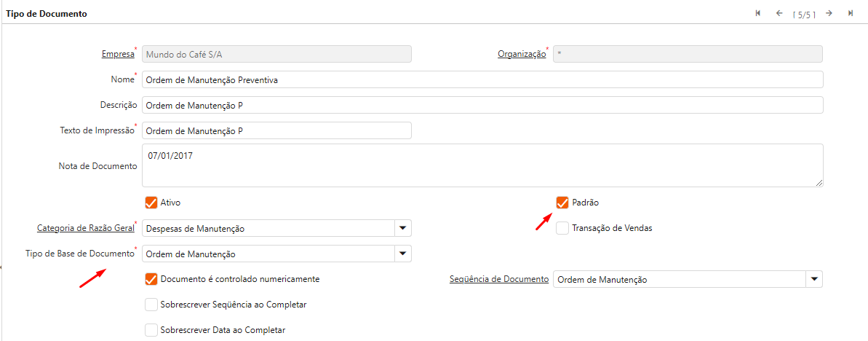
Task: Jump to the last record
Action: tap(850, 13)
